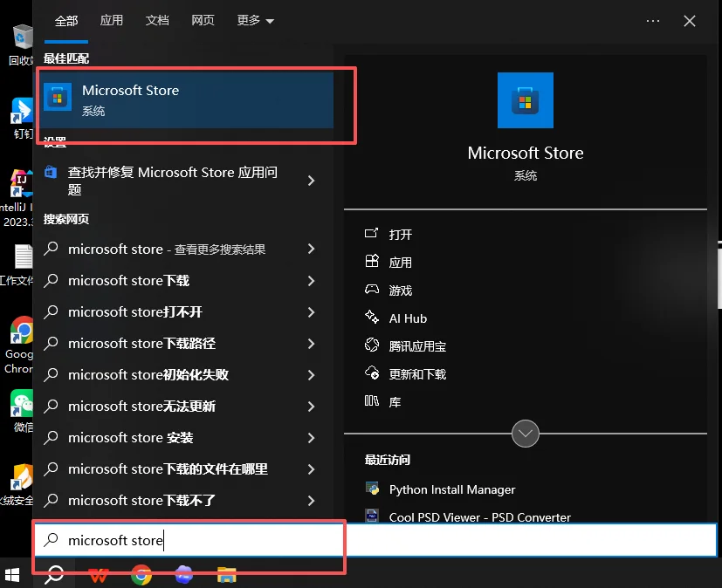Click the 打开 open action icon
Image resolution: width=722 pixels, height=588 pixels.
(372, 233)
